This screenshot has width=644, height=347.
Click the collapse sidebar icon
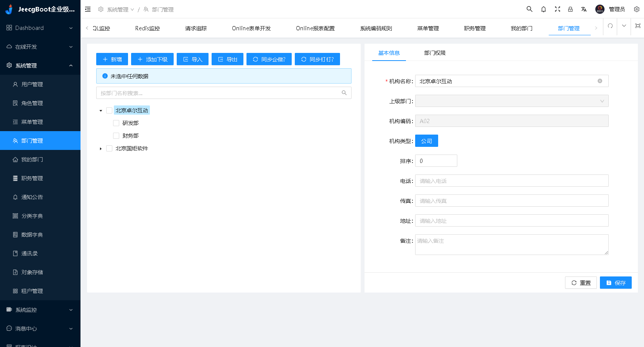tap(88, 9)
